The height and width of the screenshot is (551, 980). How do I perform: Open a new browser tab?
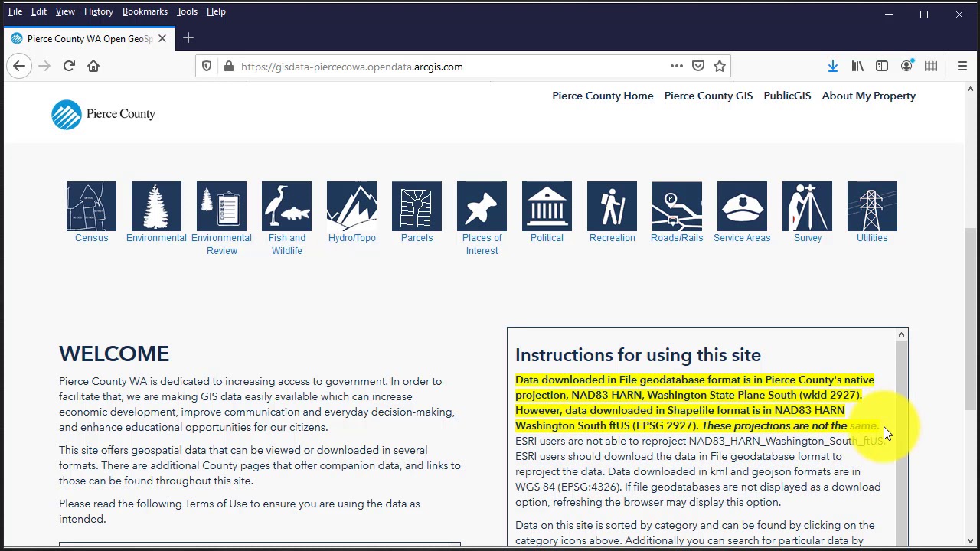188,38
